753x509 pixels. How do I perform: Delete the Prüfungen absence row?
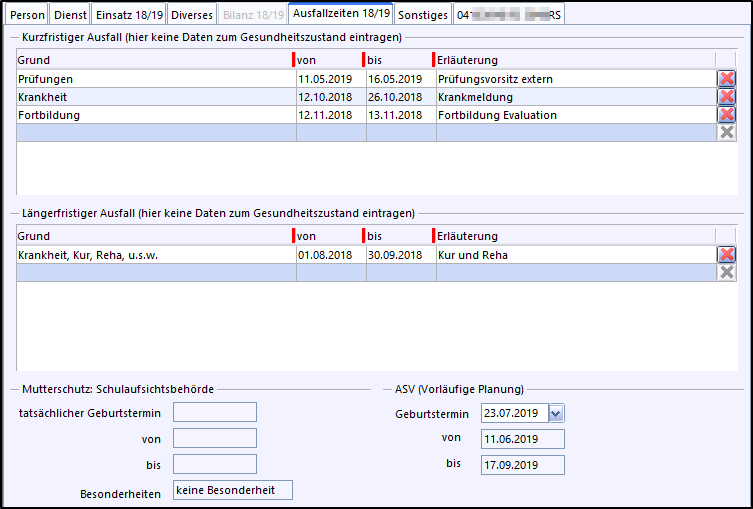click(x=726, y=79)
